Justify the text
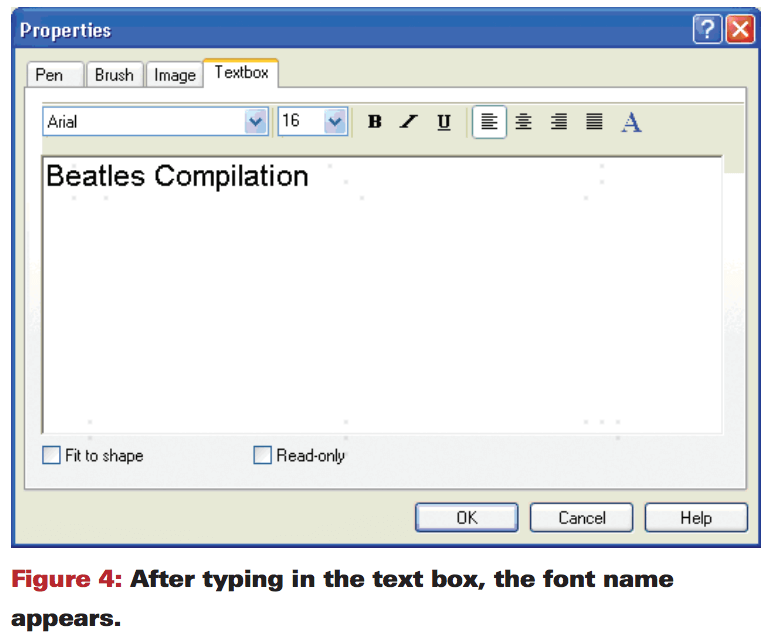This screenshot has height=636, width=774. click(594, 121)
